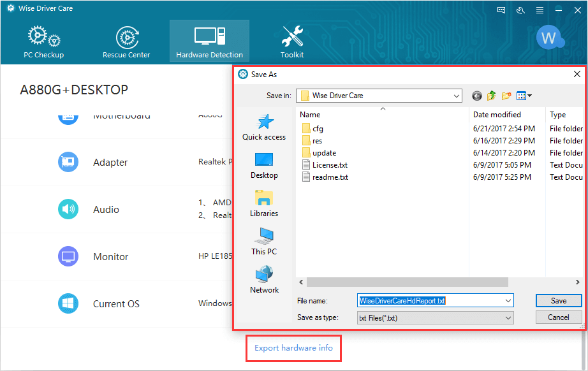588x371 pixels.
Task: Open the hamburger menu in title bar
Action: (x=540, y=10)
